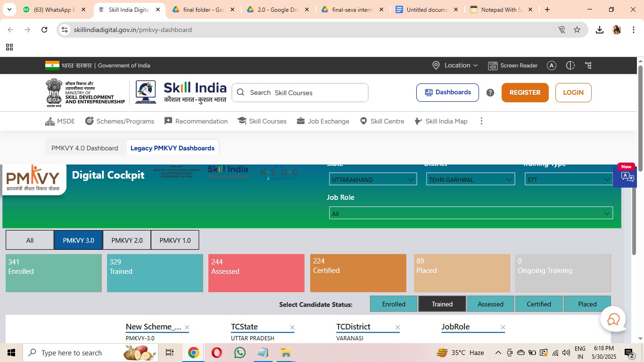
Task: Select Legacy PMKVY Dashboards tab
Action: [173, 148]
